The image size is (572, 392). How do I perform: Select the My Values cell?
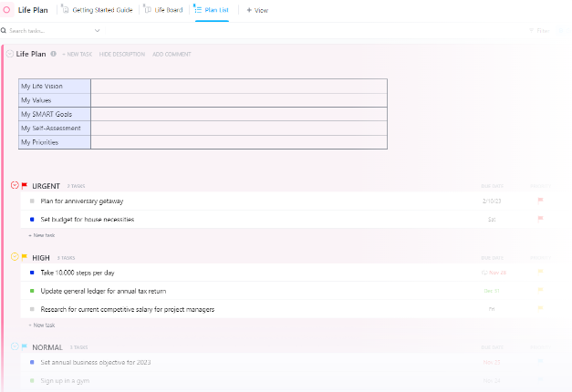point(55,100)
